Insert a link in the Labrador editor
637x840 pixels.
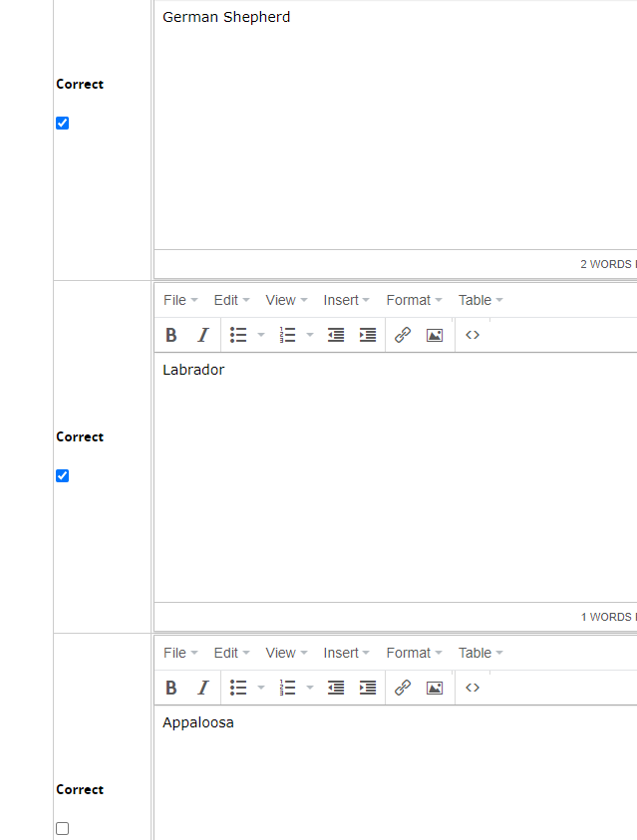pos(403,335)
